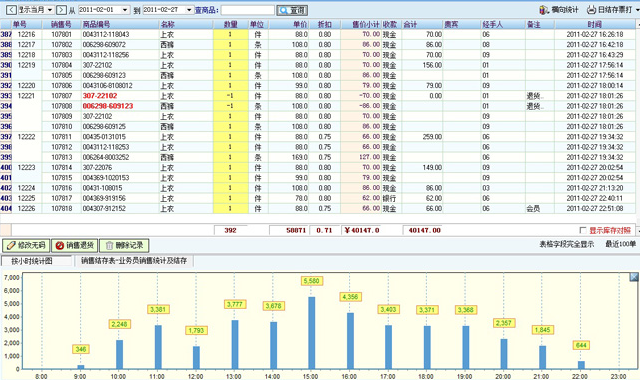Image resolution: width=640 pixels, height=380 pixels.
Task: Select the 15:00 bar labeled 5,580
Action: tap(311, 333)
